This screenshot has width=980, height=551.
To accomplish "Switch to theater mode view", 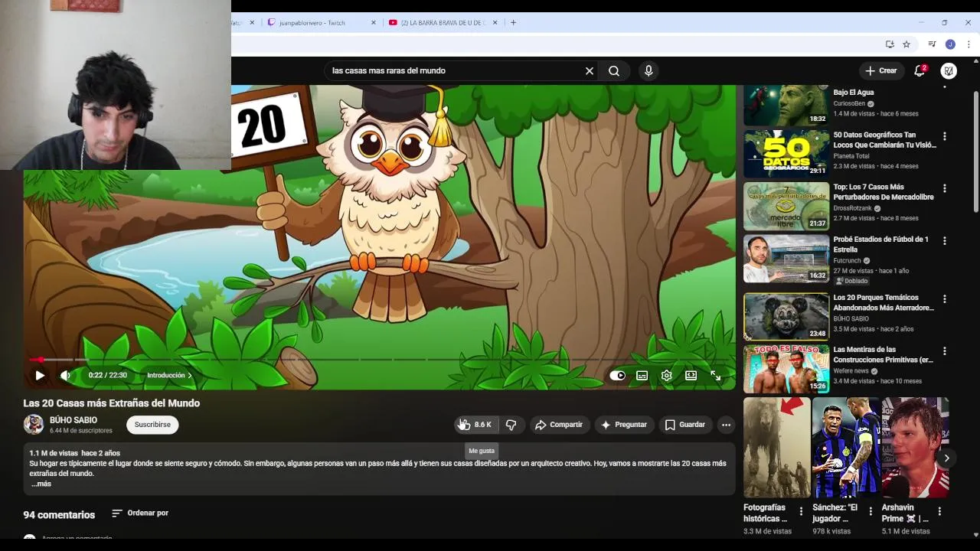I will coord(691,376).
